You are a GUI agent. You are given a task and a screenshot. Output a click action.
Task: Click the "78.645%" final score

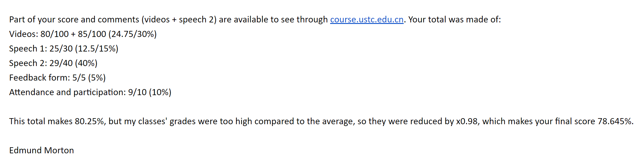pos(615,121)
